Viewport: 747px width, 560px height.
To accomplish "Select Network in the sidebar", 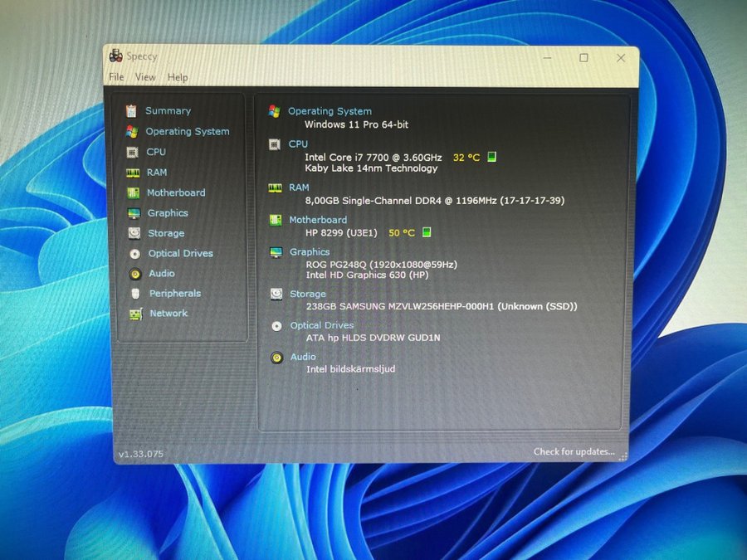I will point(168,314).
